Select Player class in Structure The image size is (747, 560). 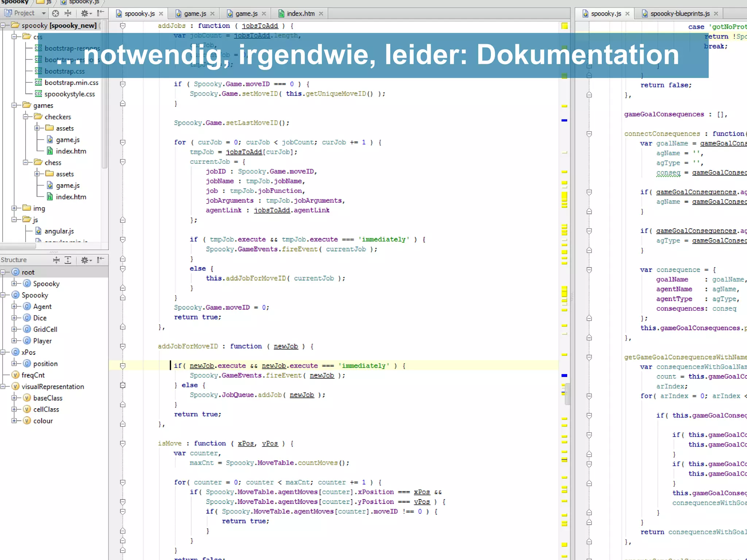click(x=42, y=341)
